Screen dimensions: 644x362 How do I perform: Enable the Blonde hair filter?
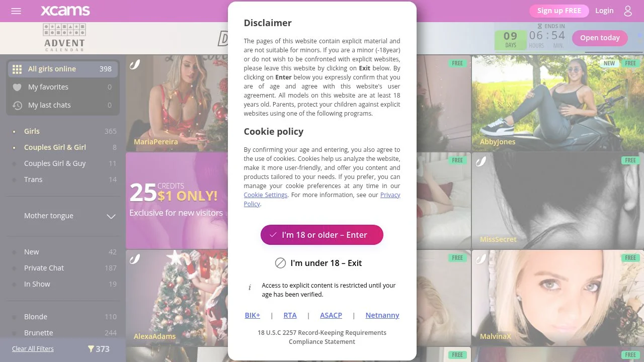[65, 317]
